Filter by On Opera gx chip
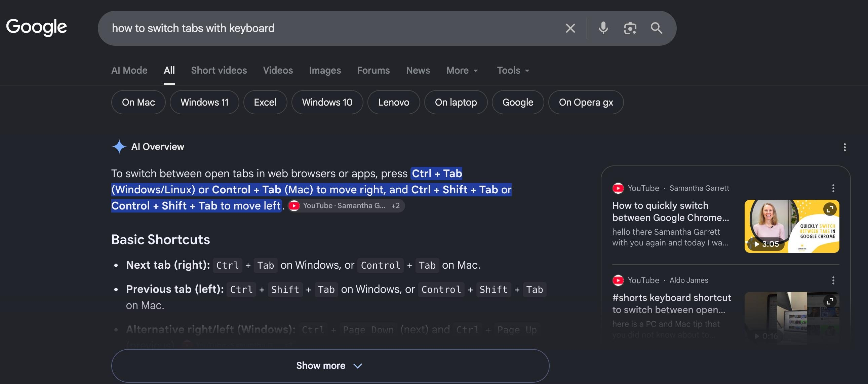 pos(586,102)
